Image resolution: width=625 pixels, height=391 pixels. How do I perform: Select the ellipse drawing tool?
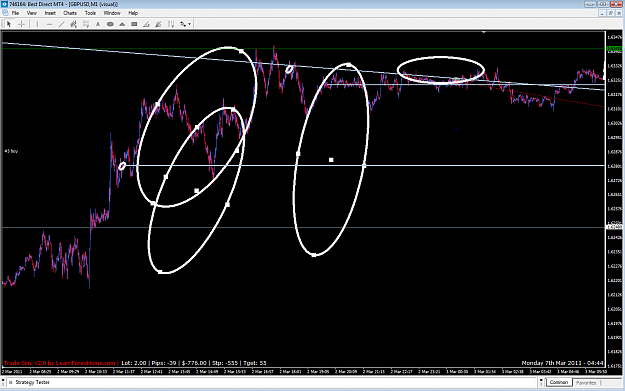coord(110,24)
